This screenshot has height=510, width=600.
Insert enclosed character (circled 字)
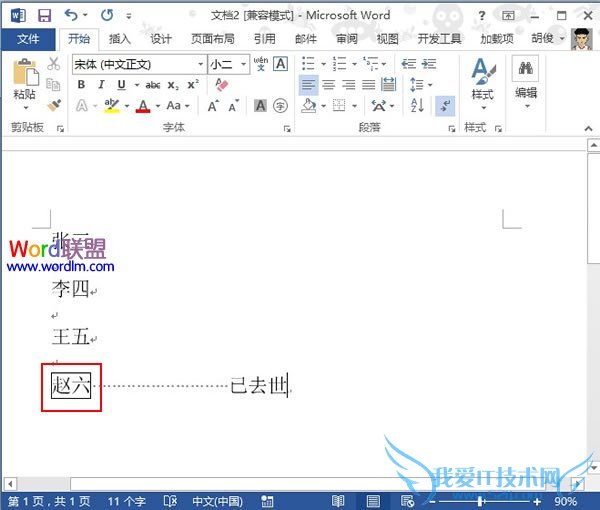(x=280, y=106)
